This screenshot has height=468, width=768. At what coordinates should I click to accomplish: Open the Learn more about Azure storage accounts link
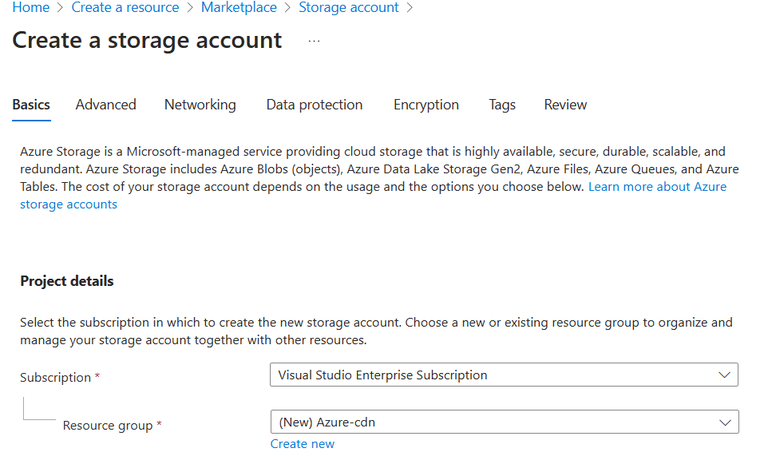pyautogui.click(x=657, y=187)
